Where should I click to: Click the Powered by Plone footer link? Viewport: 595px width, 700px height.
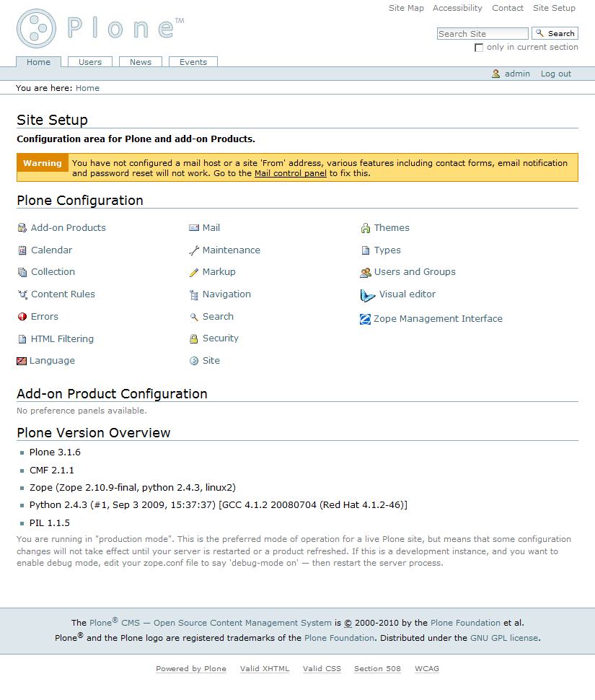pyautogui.click(x=191, y=669)
